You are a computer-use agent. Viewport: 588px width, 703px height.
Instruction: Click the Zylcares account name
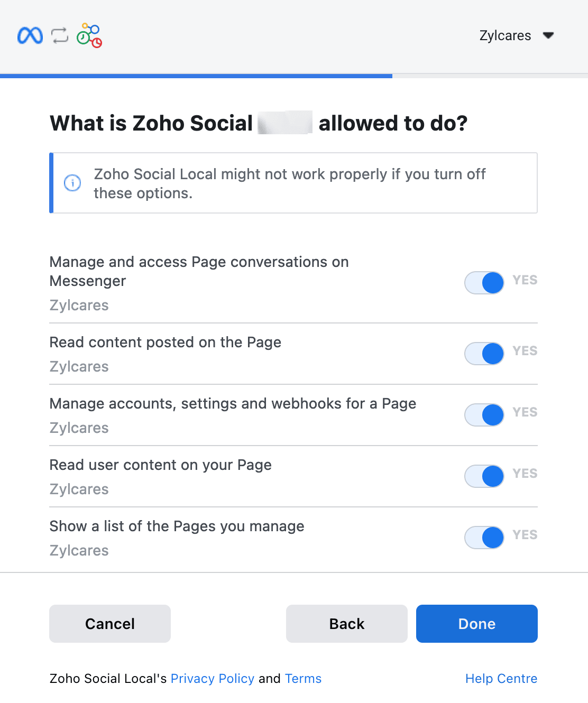click(x=505, y=35)
